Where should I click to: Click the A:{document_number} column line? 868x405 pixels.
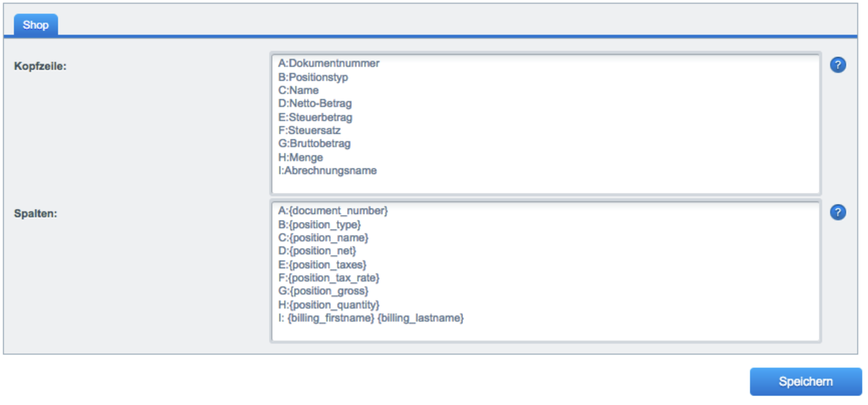point(333,211)
